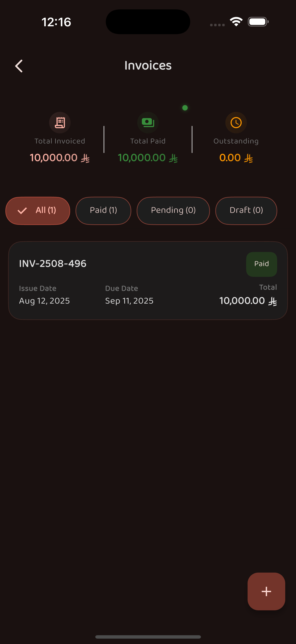Open invoice INV-2508-496
The image size is (296, 644).
(53, 263)
